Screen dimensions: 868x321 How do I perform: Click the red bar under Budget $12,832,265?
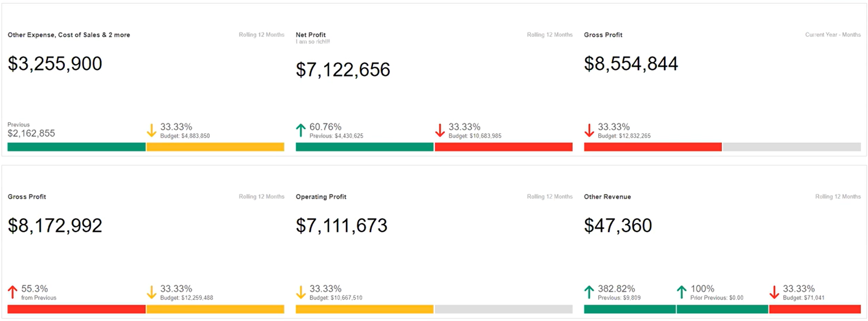(653, 147)
